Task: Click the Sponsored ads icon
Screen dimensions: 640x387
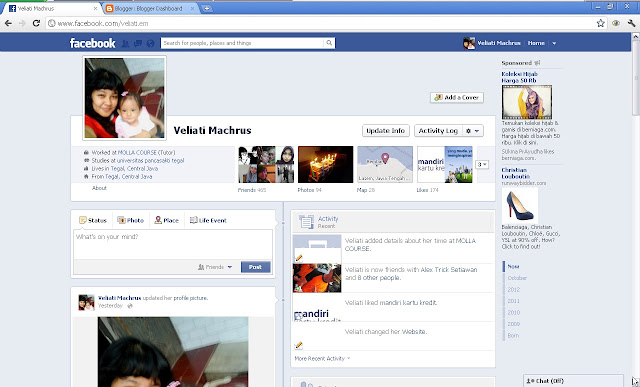Action: click(x=537, y=63)
